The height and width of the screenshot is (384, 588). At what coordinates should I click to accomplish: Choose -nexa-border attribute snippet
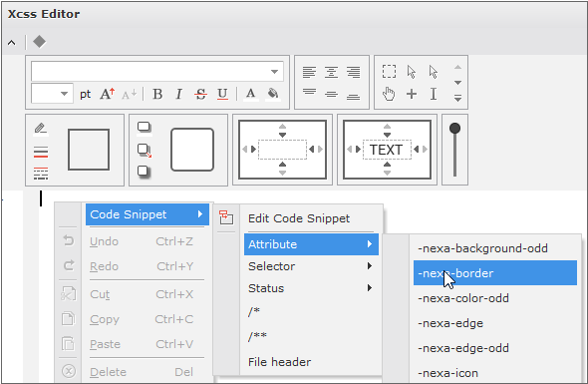[495, 273]
